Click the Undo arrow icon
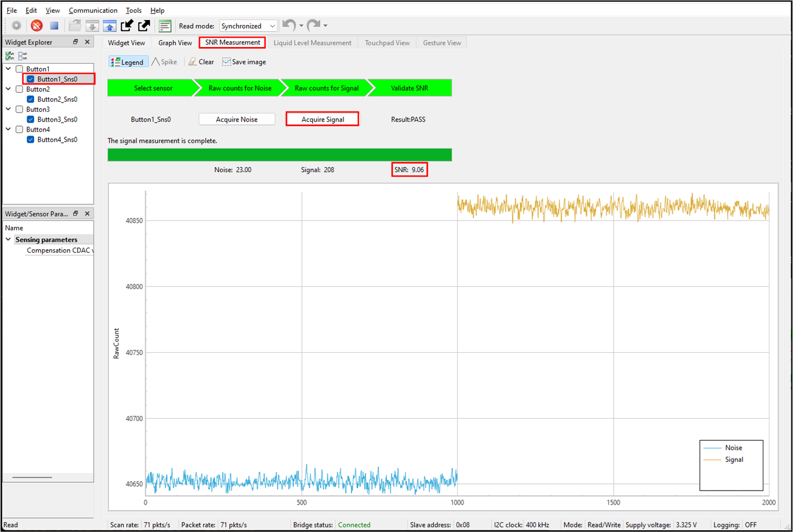 [x=289, y=25]
